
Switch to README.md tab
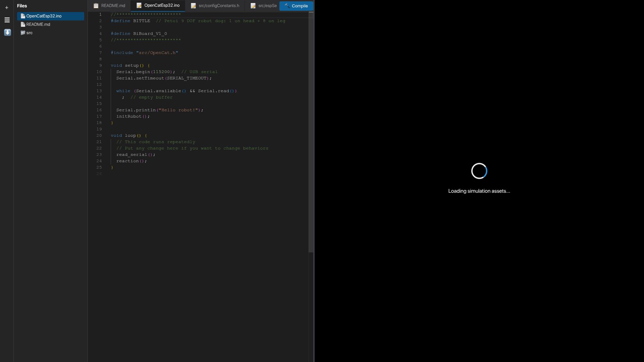tap(109, 6)
